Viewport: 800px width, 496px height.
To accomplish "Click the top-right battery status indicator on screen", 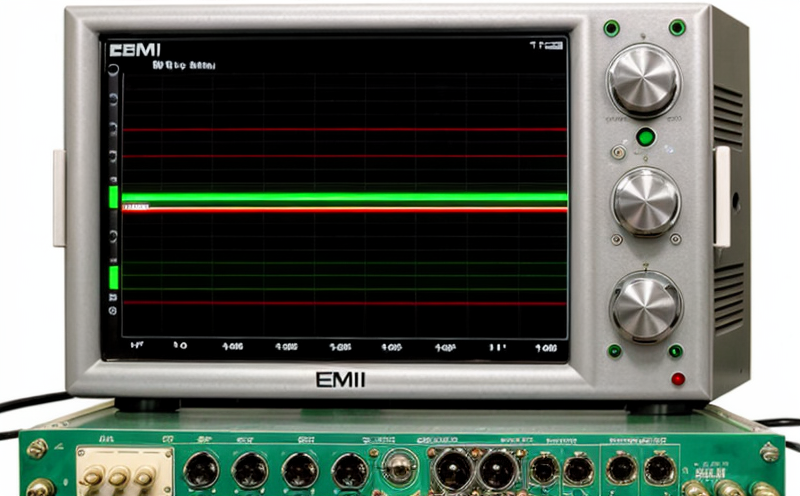I will [x=546, y=45].
